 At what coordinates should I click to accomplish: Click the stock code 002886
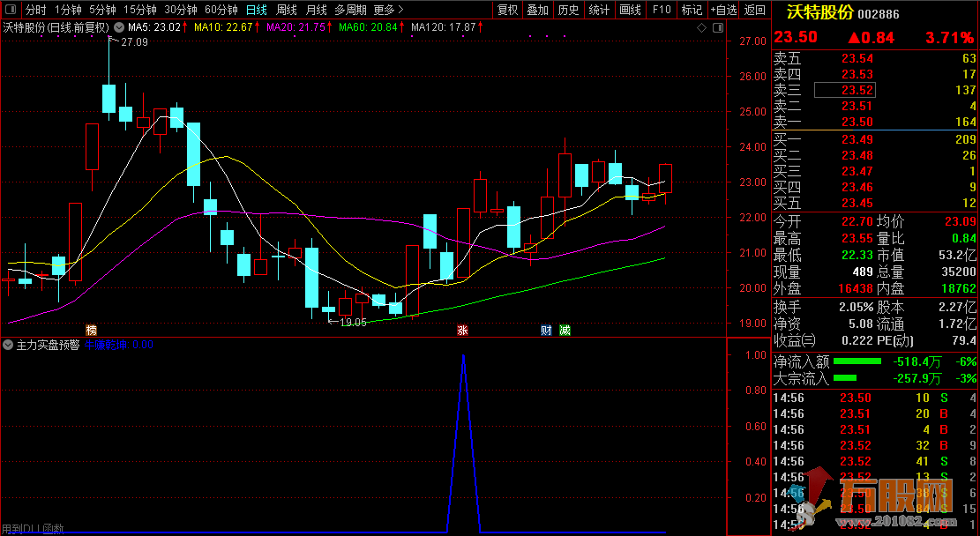(879, 14)
